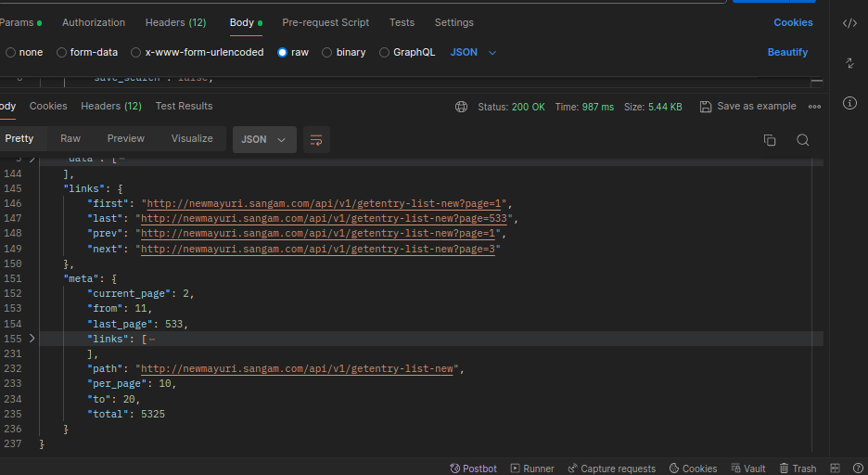This screenshot has height=475, width=868.
Task: Click line number 151 in the gutter
Action: coord(13,279)
